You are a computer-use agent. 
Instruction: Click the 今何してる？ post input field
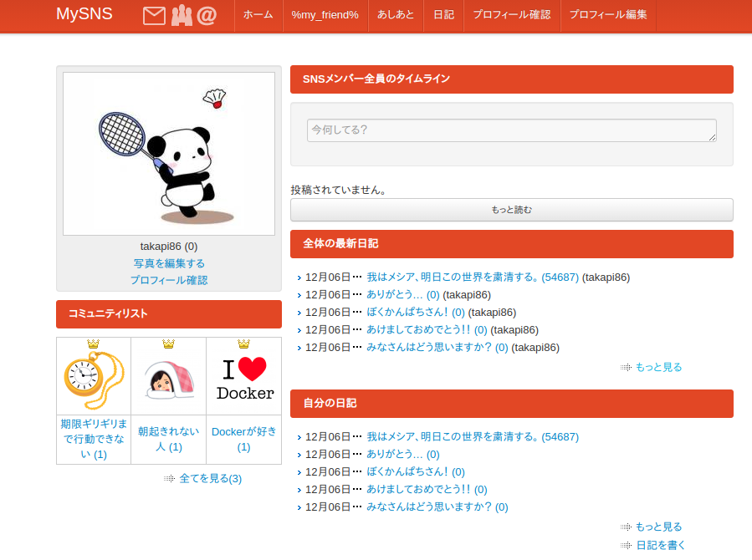pyautogui.click(x=511, y=130)
